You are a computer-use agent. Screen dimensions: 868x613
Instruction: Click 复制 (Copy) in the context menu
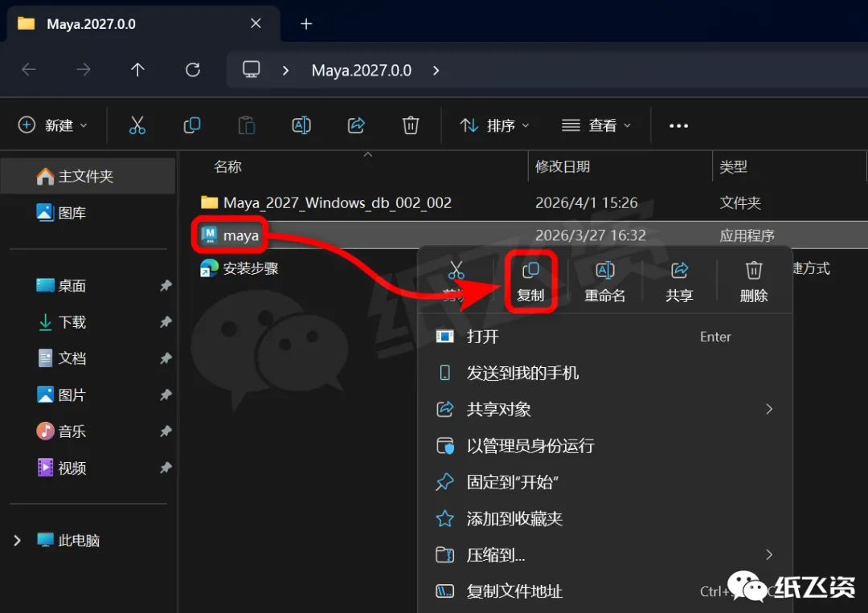coord(530,282)
